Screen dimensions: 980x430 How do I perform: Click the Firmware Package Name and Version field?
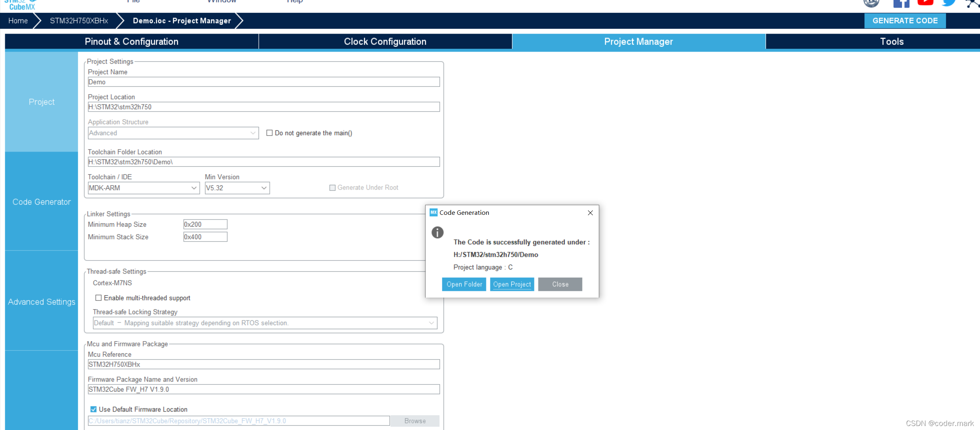264,389
